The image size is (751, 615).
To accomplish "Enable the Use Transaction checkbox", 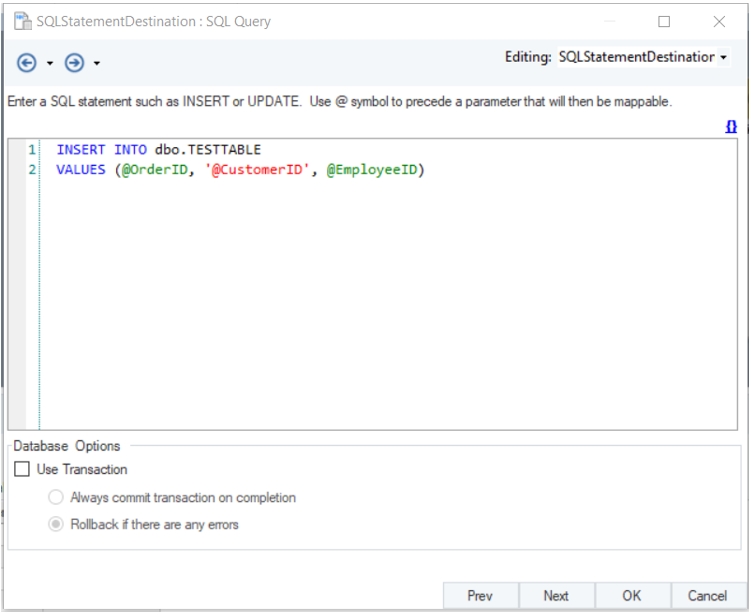I will tap(23, 469).
